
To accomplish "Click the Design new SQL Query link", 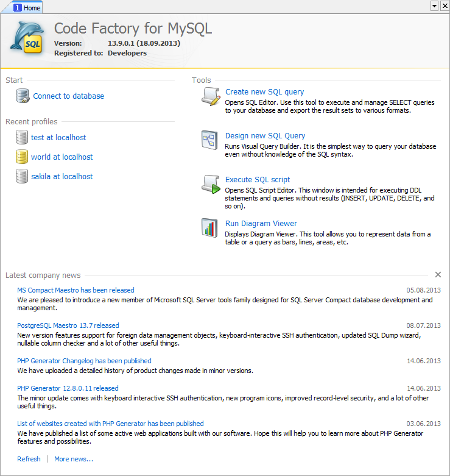I will tap(265, 136).
